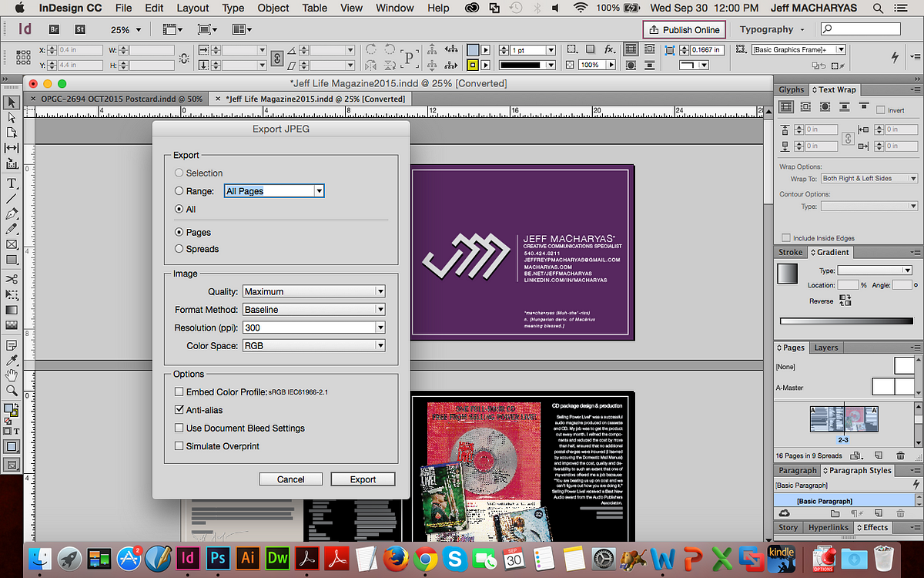
Task: Uncheck the Anti-alias checkbox
Action: coord(179,410)
